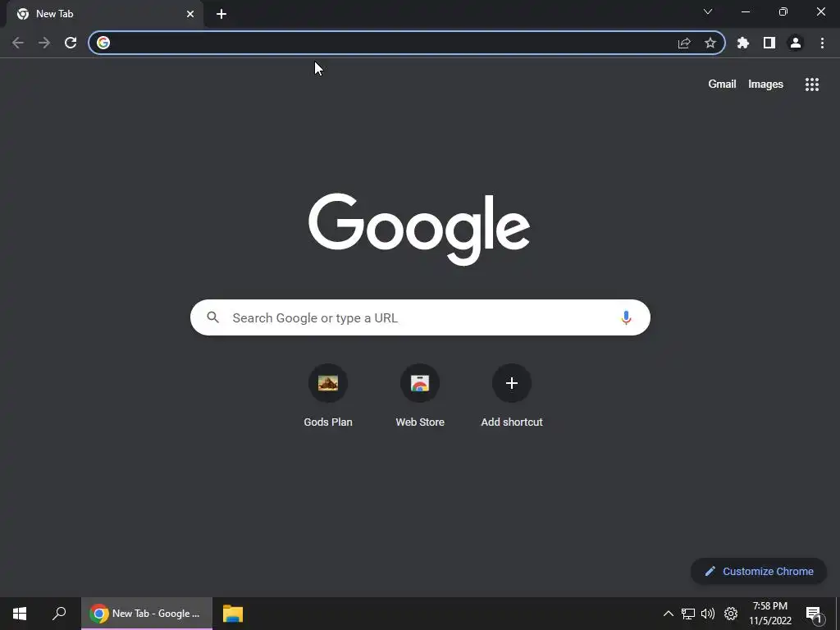Click the Google logo
Viewport: 840px width, 630px height.
pyautogui.click(x=419, y=229)
